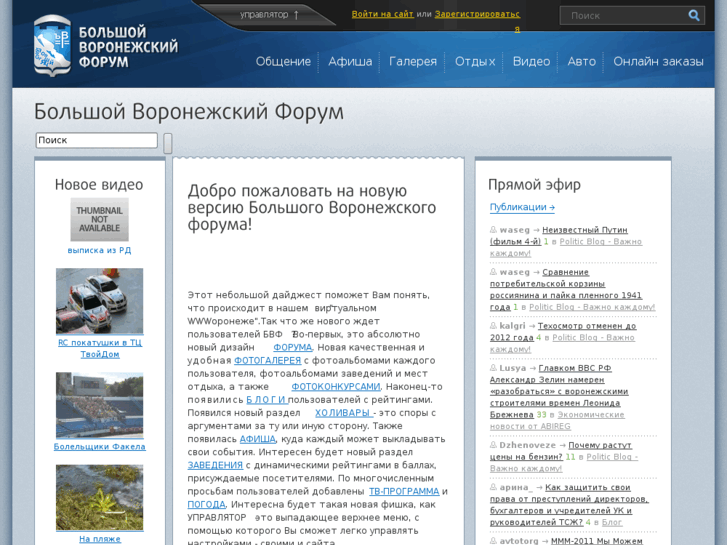Click the Поиск field below the page title
Image resolution: width=727 pixels, height=545 pixels.
point(96,140)
